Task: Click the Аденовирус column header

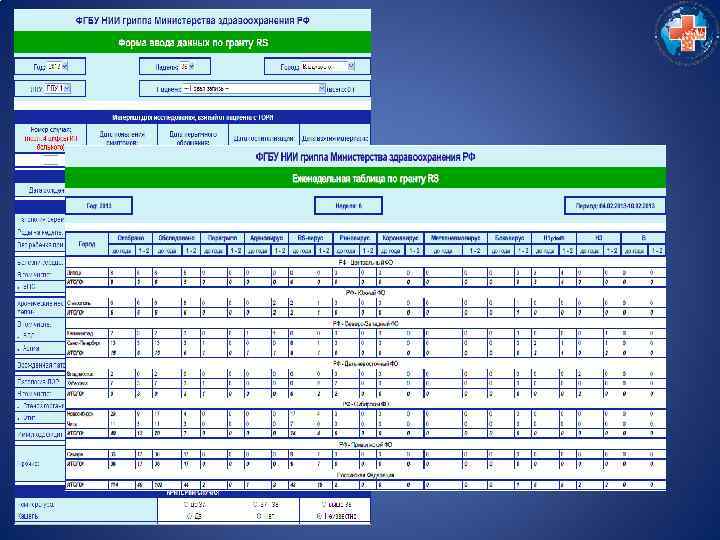Action: click(x=267, y=238)
